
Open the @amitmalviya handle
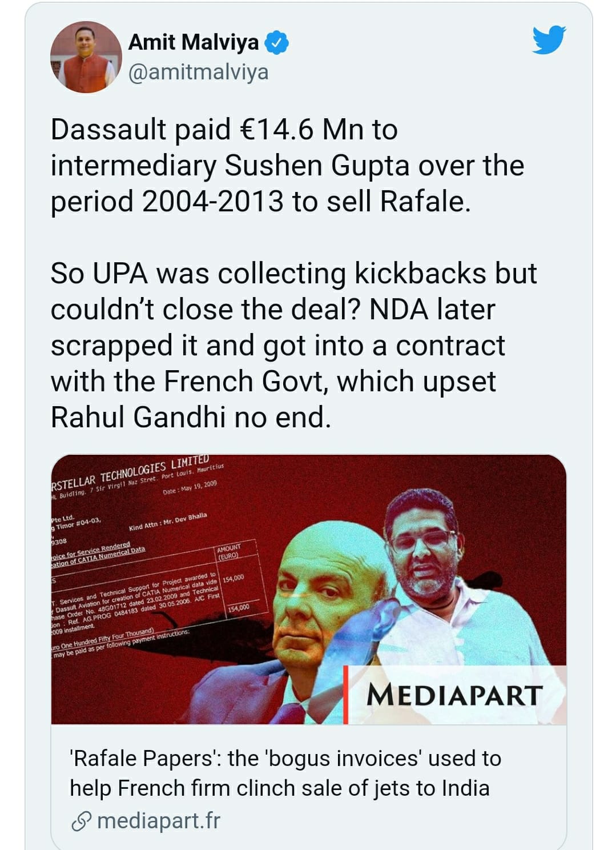pos(198,73)
